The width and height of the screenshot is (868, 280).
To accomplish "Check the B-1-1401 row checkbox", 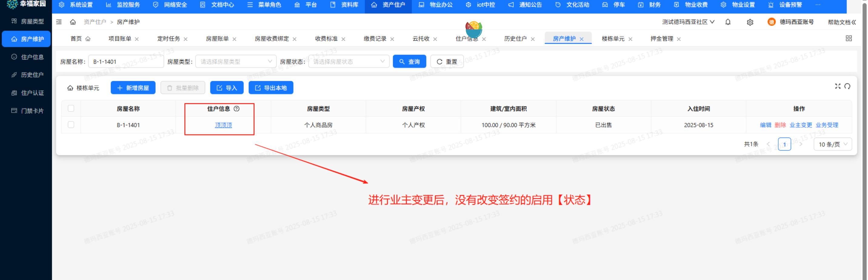I will tap(71, 125).
